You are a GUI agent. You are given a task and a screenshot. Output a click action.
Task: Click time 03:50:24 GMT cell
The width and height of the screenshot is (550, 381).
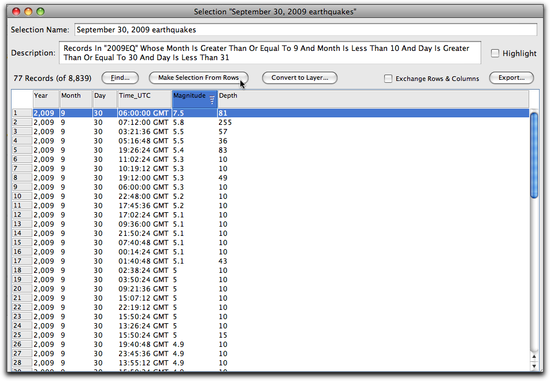coord(144,280)
